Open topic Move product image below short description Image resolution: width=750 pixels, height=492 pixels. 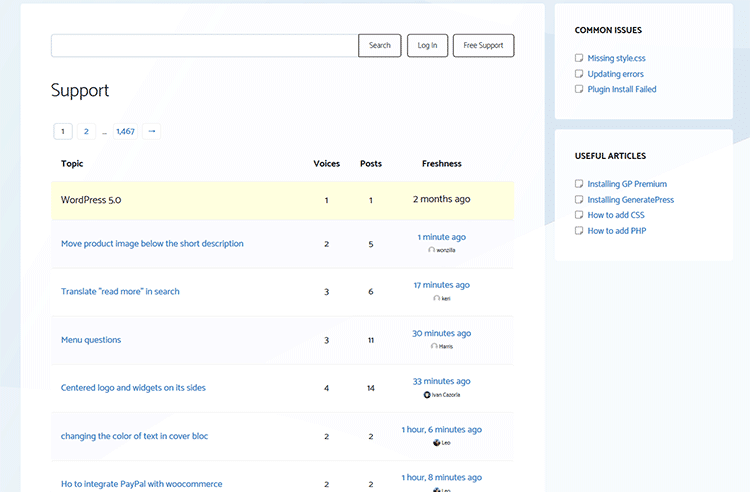(152, 243)
